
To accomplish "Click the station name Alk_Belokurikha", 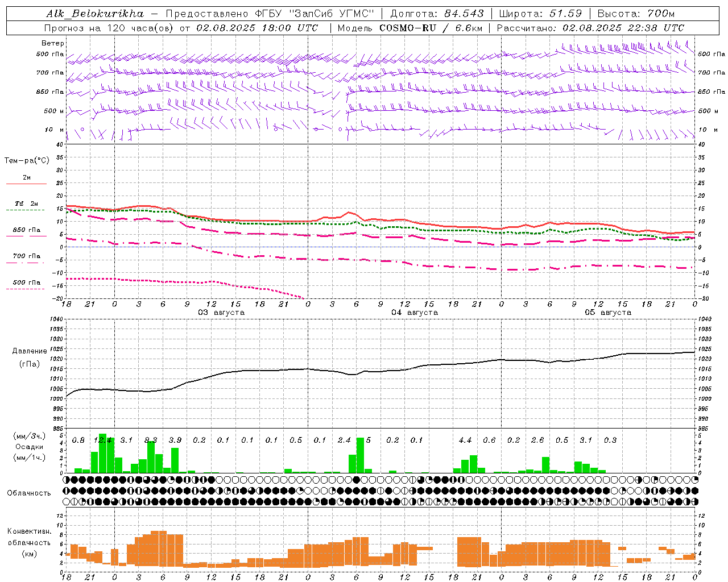I will 96,14.
